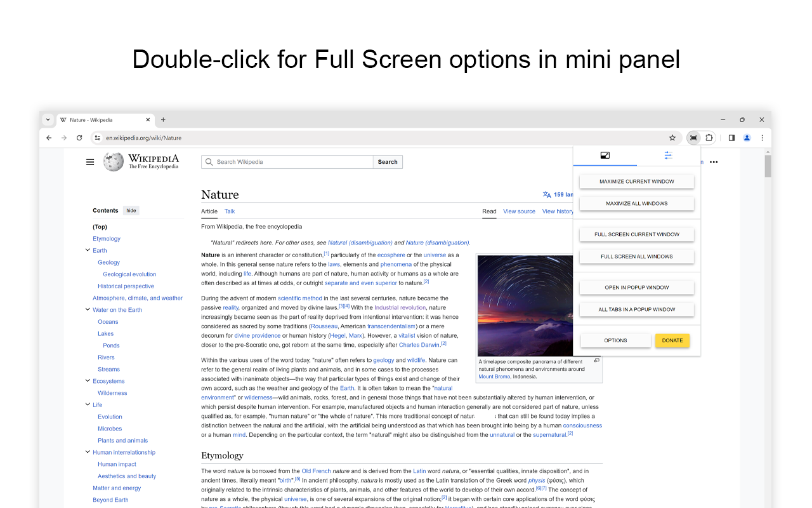
Task: Switch to the sliders settings tab in popup
Action: pyautogui.click(x=668, y=155)
